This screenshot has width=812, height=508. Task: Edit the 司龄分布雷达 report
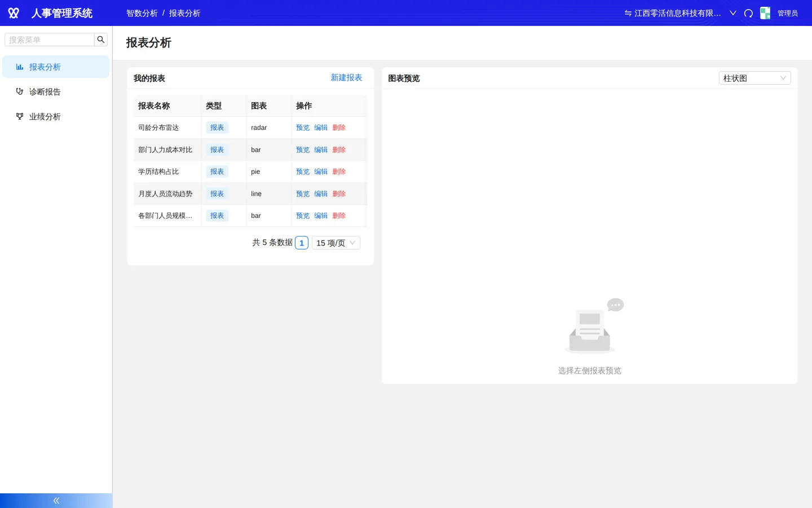(x=321, y=128)
